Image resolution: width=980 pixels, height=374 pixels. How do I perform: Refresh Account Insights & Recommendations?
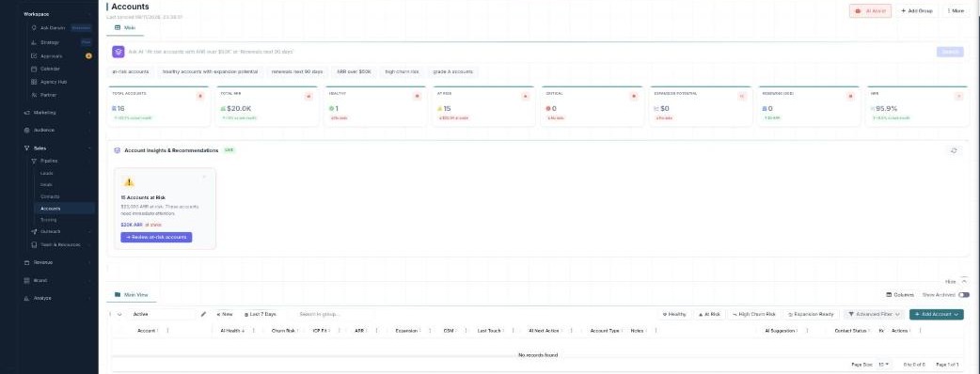click(953, 150)
